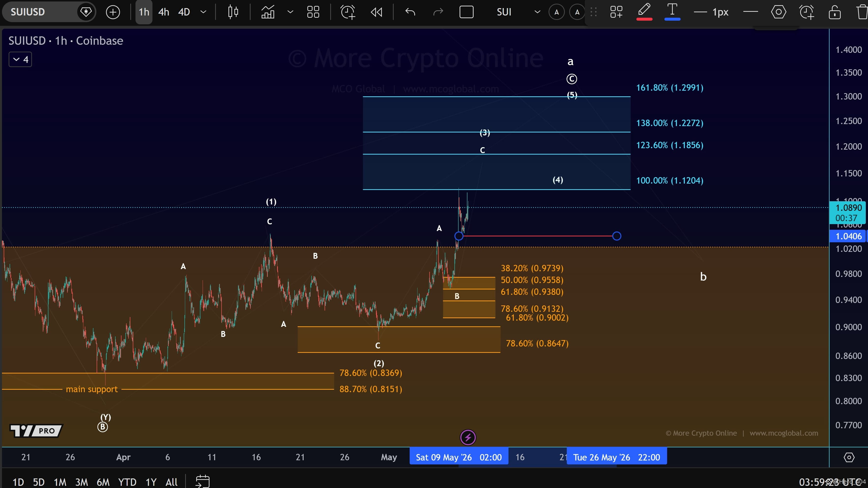Click the main support text label
Image resolution: width=868 pixels, height=488 pixels.
click(92, 389)
